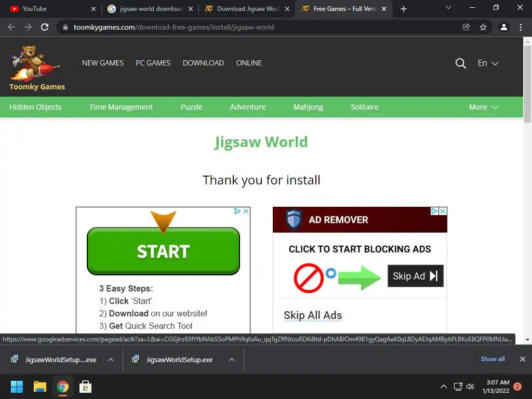Click AdChoices icon on Ad Remover ad

click(434, 211)
